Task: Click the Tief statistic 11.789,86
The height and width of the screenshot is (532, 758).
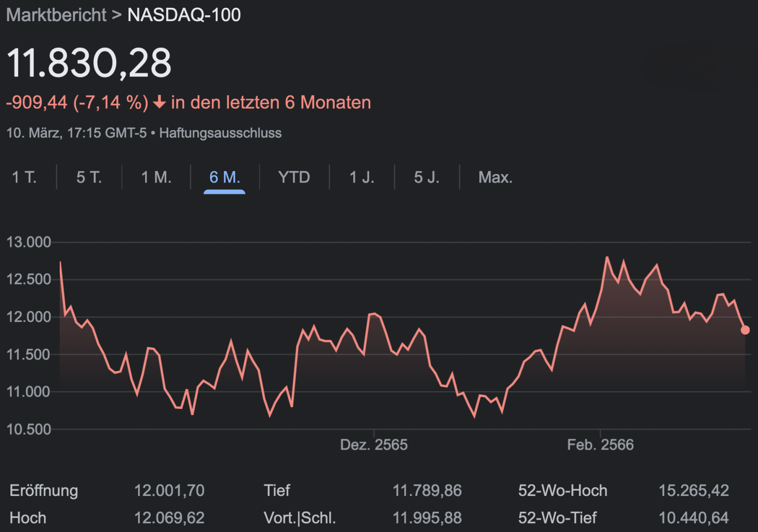Action: [427, 490]
